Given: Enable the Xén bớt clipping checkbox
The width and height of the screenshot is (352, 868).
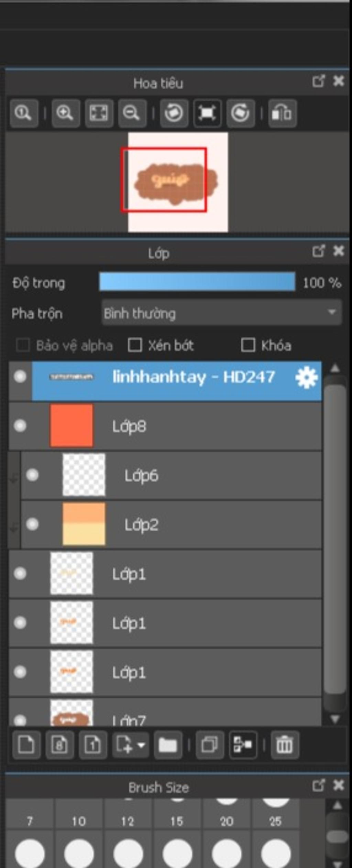Looking at the screenshot, I should 135,345.
